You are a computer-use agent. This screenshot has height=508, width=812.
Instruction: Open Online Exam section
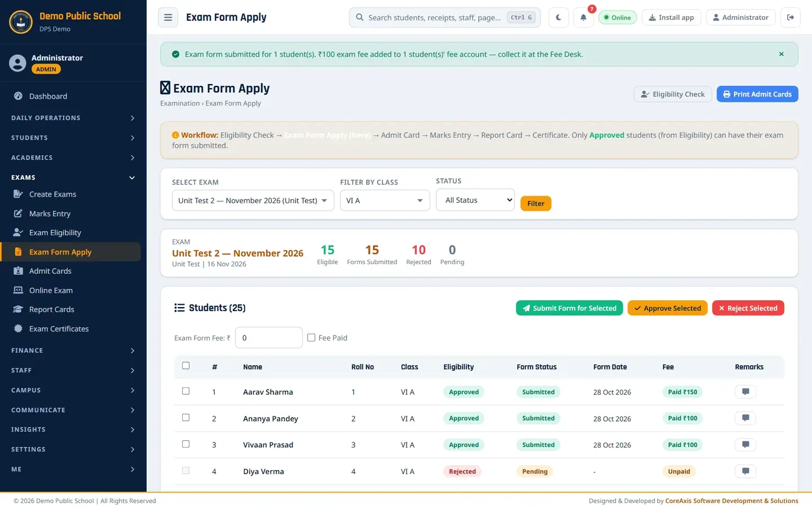[70, 290]
